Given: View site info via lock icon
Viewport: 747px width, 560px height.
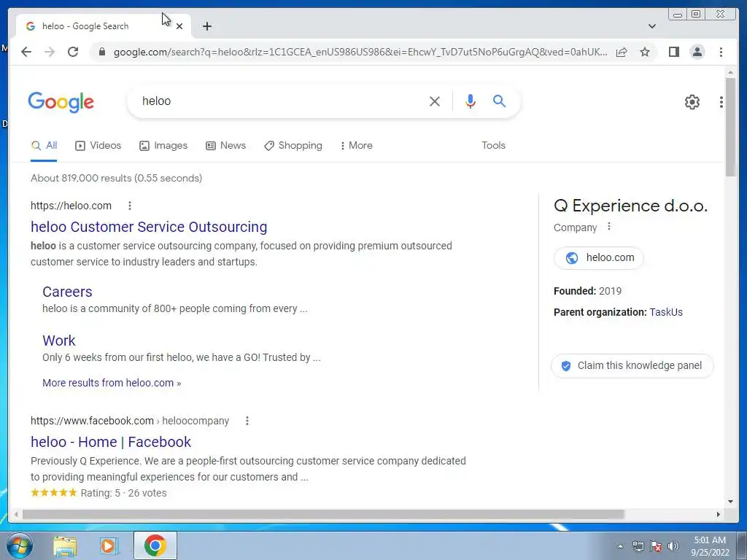Looking at the screenshot, I should tap(101, 52).
